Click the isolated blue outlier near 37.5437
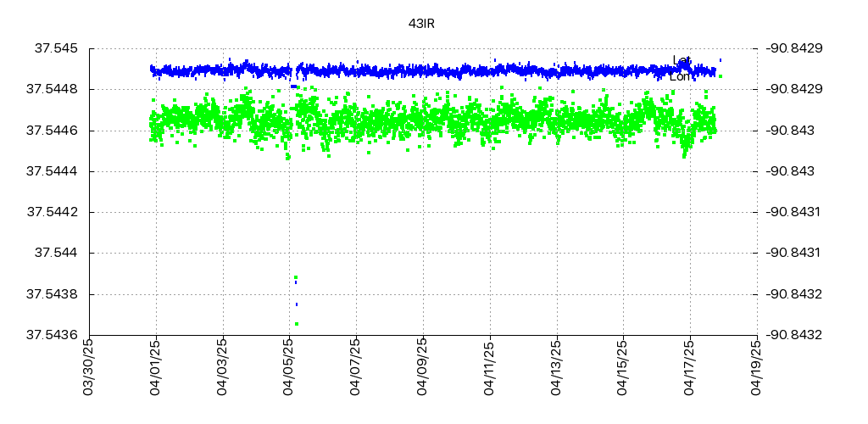868x424 pixels. (x=297, y=304)
